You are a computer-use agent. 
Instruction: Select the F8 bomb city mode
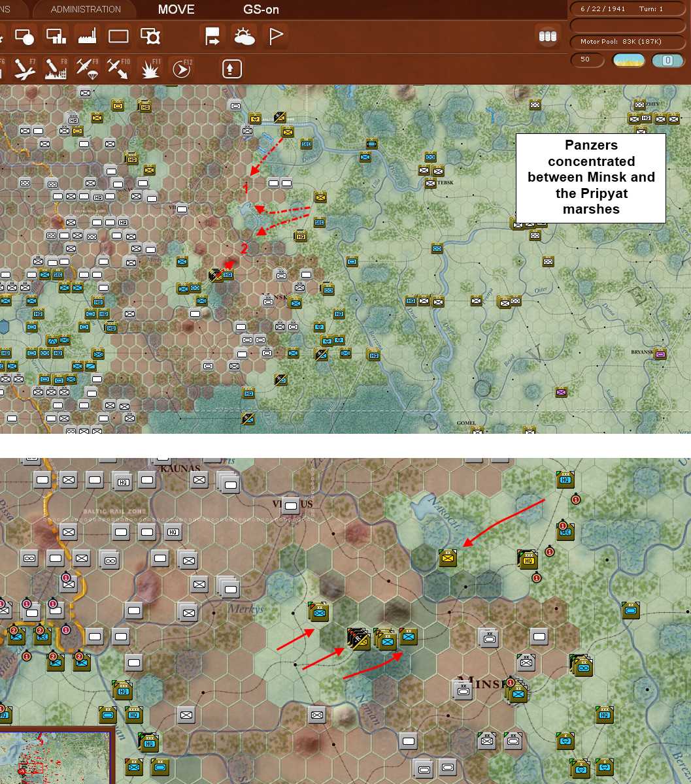tap(56, 69)
